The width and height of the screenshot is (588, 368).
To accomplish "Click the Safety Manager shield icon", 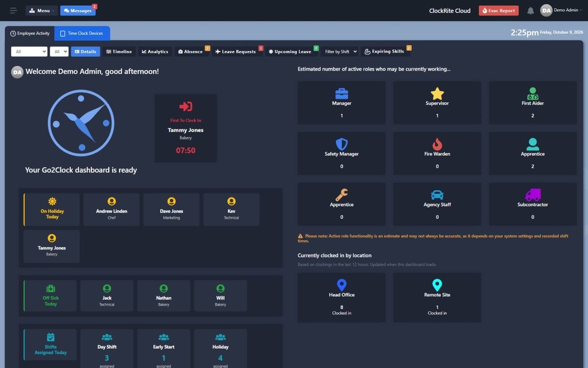I will pyautogui.click(x=342, y=144).
